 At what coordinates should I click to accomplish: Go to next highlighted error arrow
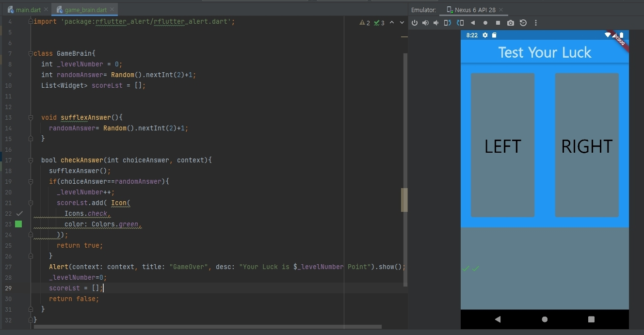[402, 23]
